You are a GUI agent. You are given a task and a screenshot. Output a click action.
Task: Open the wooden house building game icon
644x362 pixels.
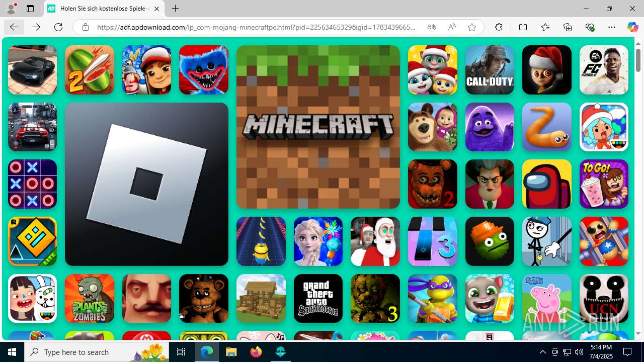click(x=261, y=298)
